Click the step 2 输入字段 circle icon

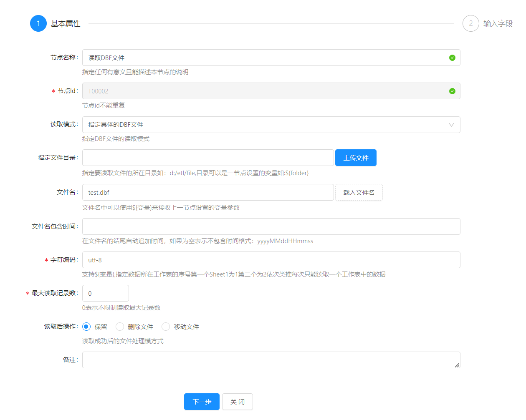470,23
